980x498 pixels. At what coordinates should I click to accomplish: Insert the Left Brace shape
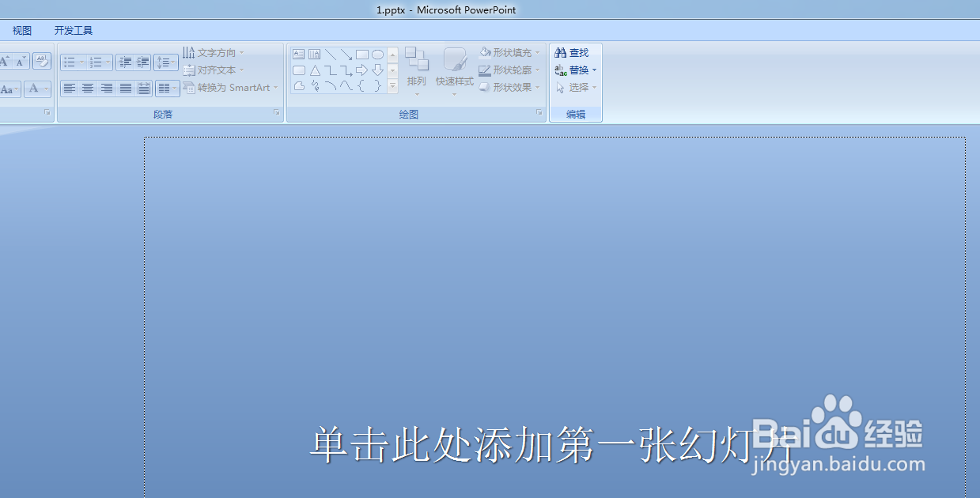pos(362,86)
